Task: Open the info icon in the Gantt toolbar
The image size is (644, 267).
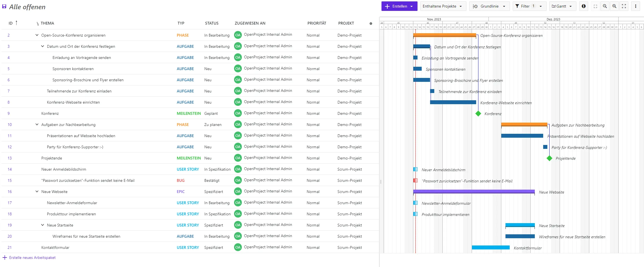Action: pyautogui.click(x=583, y=6)
